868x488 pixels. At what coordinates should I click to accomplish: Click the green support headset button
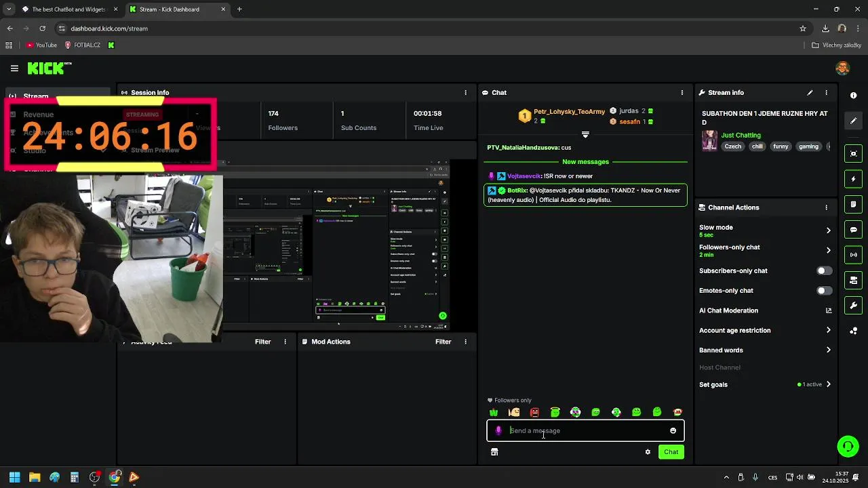click(848, 446)
